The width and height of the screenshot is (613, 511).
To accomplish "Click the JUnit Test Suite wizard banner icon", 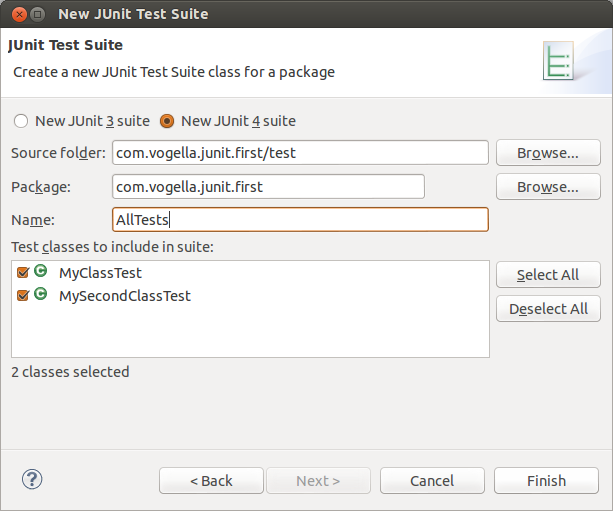I will pyautogui.click(x=558, y=61).
